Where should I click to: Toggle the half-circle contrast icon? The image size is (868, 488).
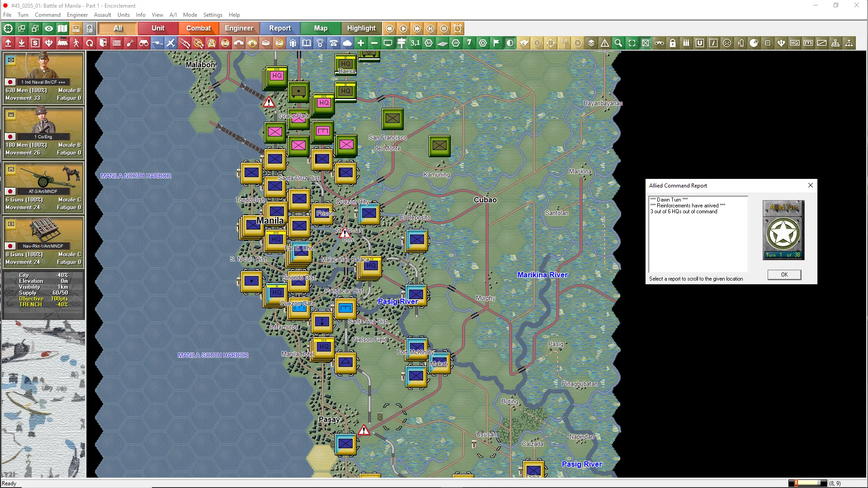pyautogui.click(x=510, y=43)
